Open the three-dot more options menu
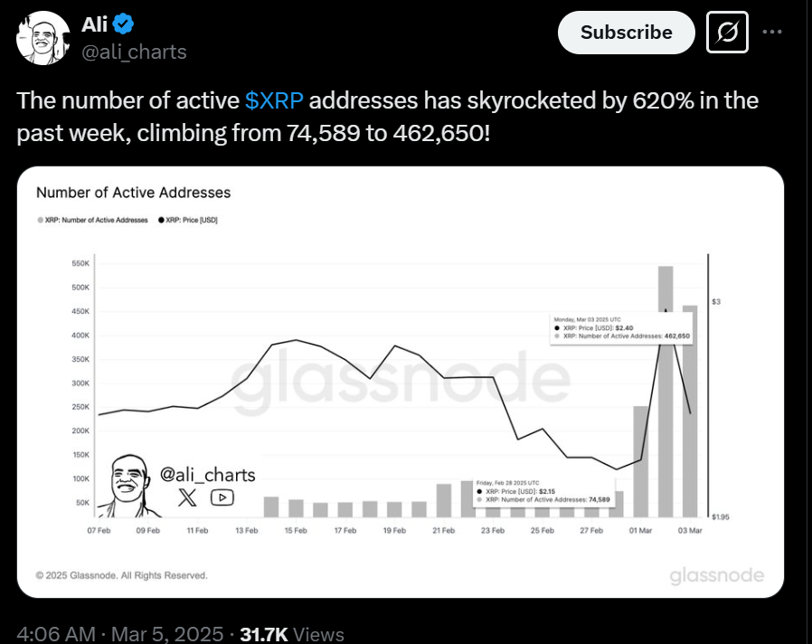 click(x=772, y=32)
